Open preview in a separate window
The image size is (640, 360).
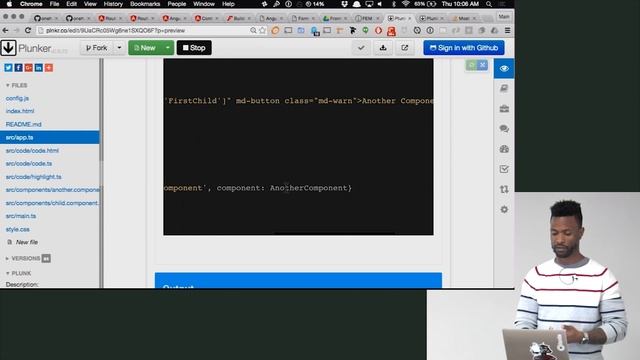(x=404, y=48)
